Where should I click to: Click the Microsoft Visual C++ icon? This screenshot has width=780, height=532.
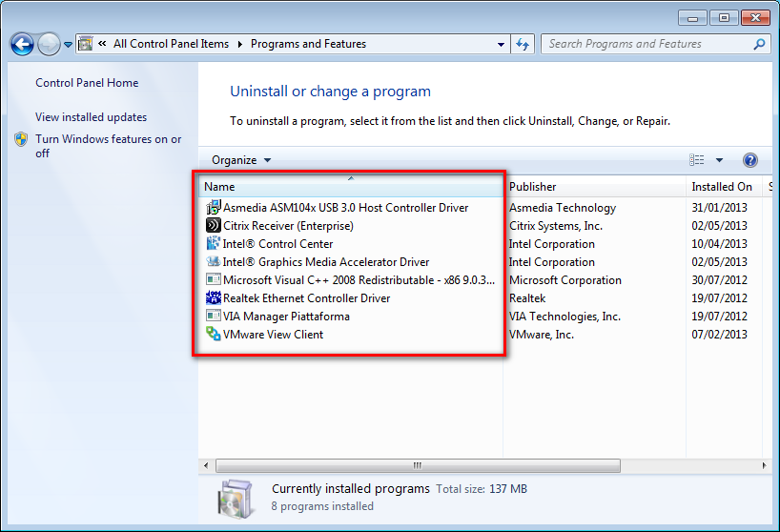click(x=214, y=279)
